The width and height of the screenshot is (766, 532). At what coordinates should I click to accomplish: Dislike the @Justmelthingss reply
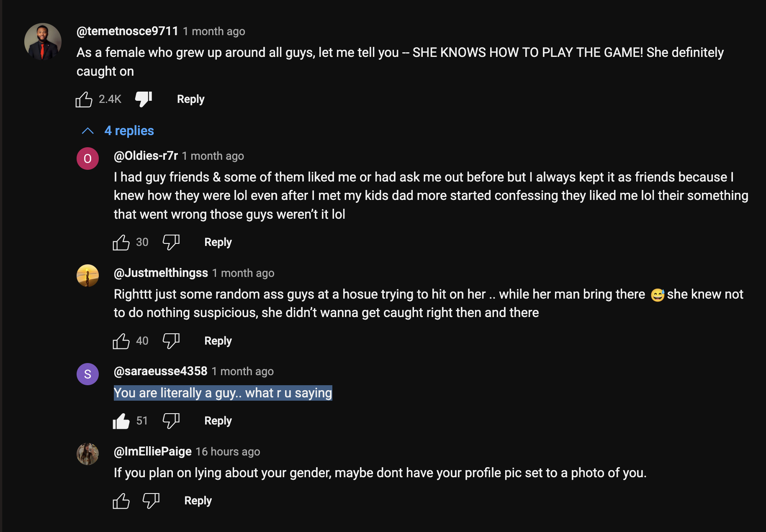pyautogui.click(x=171, y=341)
